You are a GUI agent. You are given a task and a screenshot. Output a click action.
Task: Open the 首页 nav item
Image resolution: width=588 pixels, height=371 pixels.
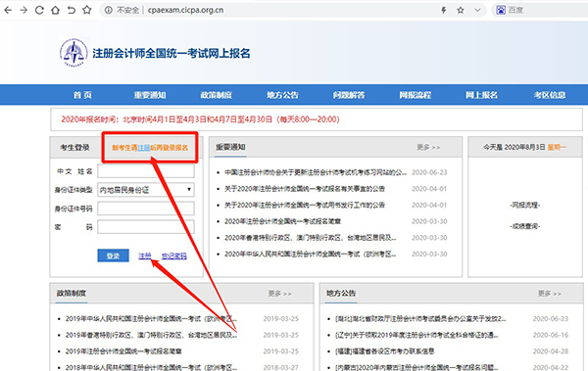[x=82, y=95]
